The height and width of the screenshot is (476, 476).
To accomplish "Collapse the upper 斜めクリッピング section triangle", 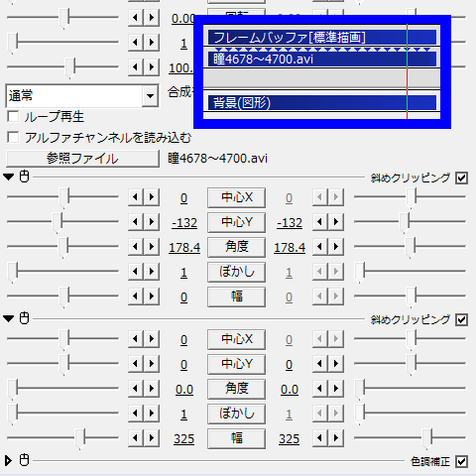I will (9, 178).
